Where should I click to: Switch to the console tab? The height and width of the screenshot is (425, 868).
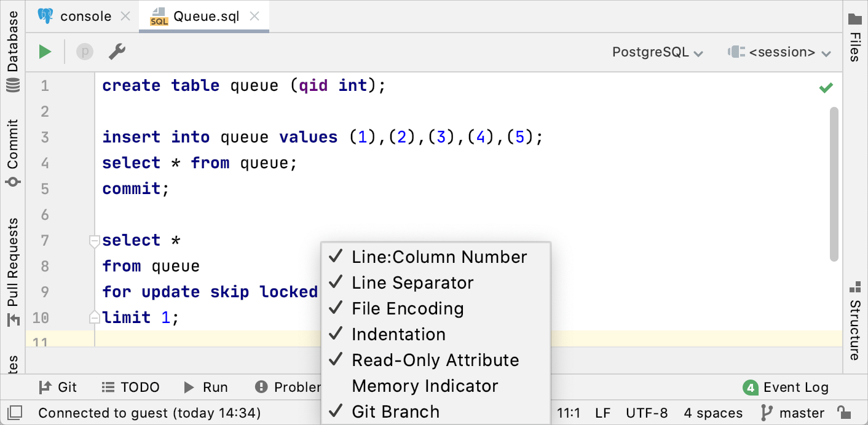(x=85, y=17)
